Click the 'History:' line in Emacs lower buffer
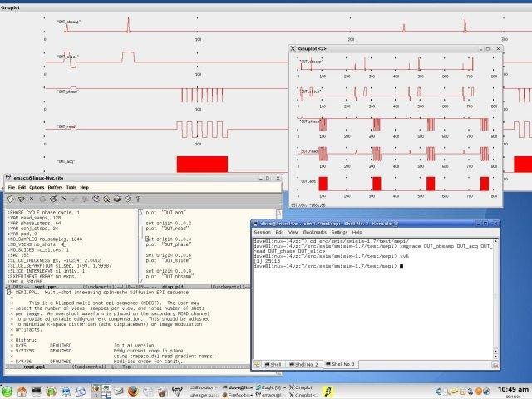Viewport: 532px width, 399px height. click(x=26, y=340)
